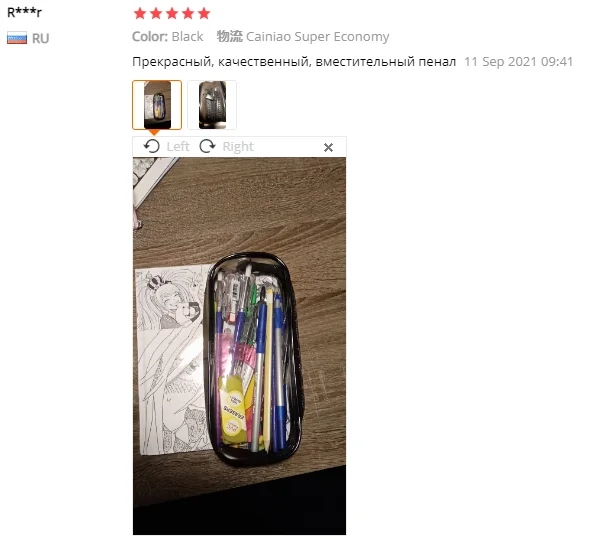
Task: Click the reviewer name R***r
Action: tap(24, 12)
